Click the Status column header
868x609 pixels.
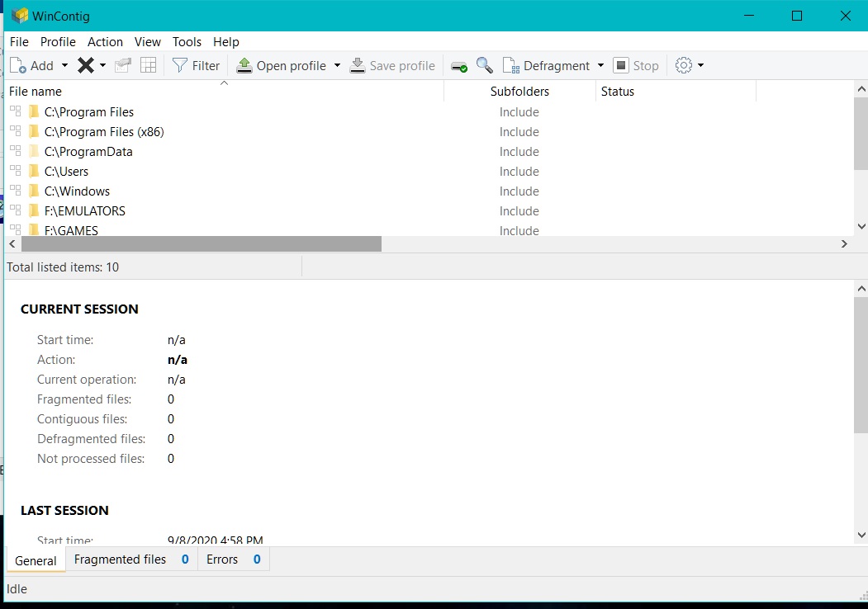coord(676,92)
